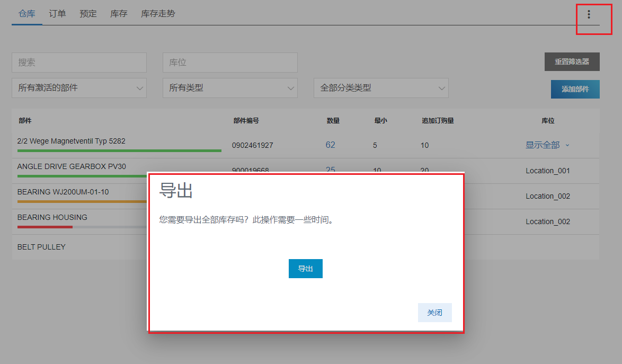This screenshot has width=622, height=364.
Task: Open quantity link 62 for Magnetventil
Action: [330, 144]
